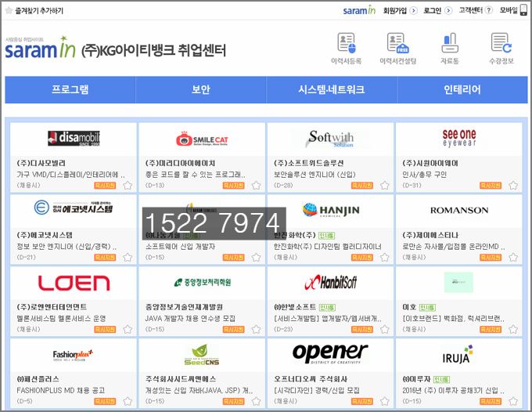This screenshot has width=532, height=412.
Task: Click 즉시지원 button for 이루자
Action: (x=491, y=402)
